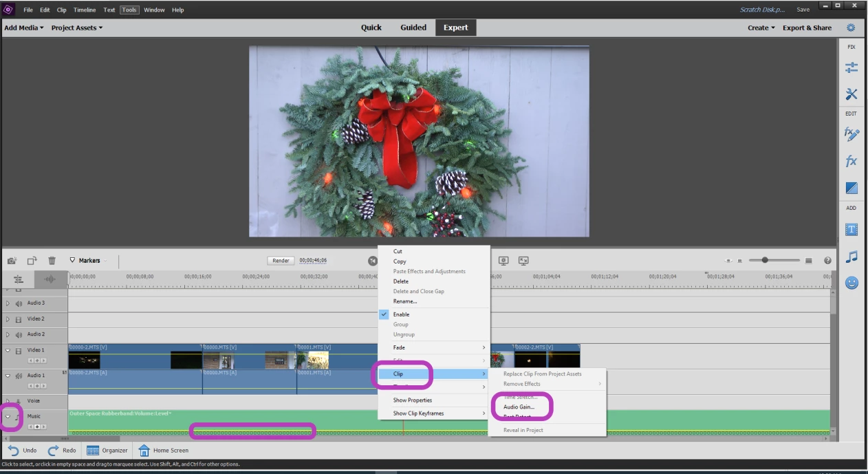Click the Freeze Frame camera icon
This screenshot has width=868, height=474.
click(12, 261)
